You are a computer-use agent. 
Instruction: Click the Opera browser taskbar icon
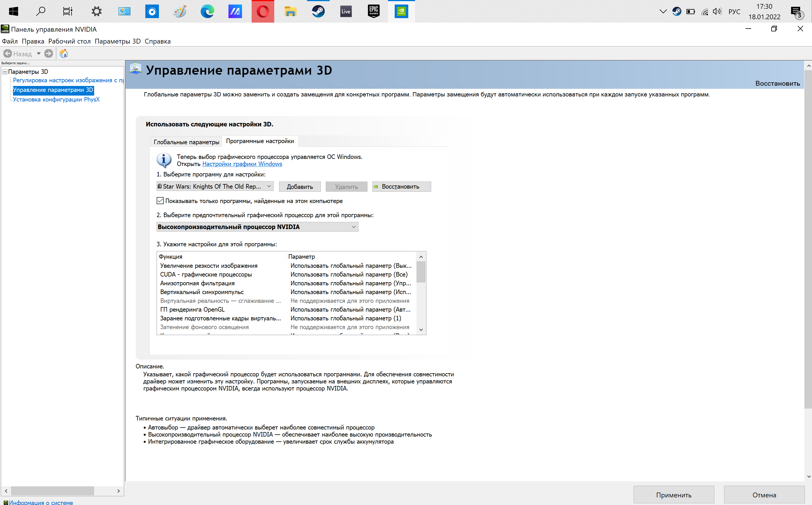[263, 11]
